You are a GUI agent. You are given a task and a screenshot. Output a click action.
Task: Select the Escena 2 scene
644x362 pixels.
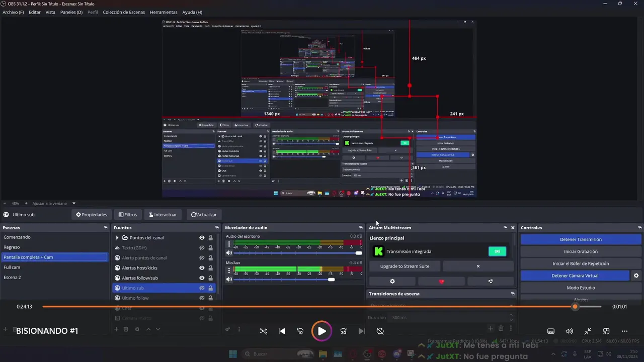point(54,278)
